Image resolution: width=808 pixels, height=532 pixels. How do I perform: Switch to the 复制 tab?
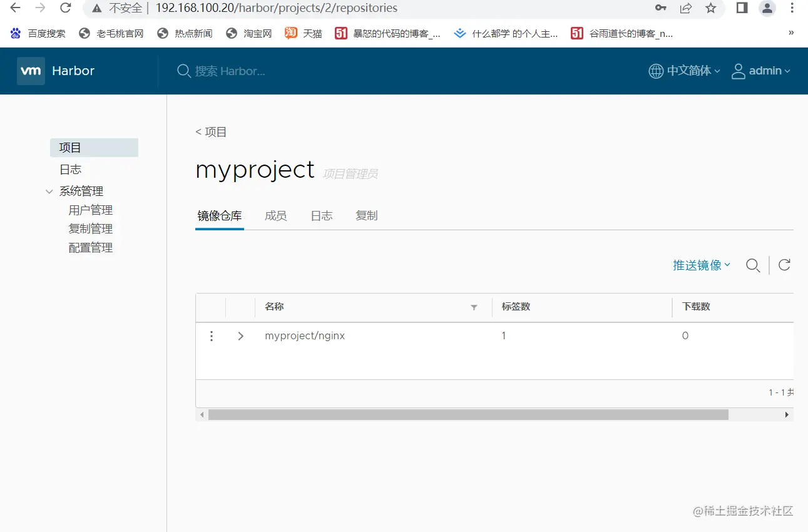coord(367,216)
